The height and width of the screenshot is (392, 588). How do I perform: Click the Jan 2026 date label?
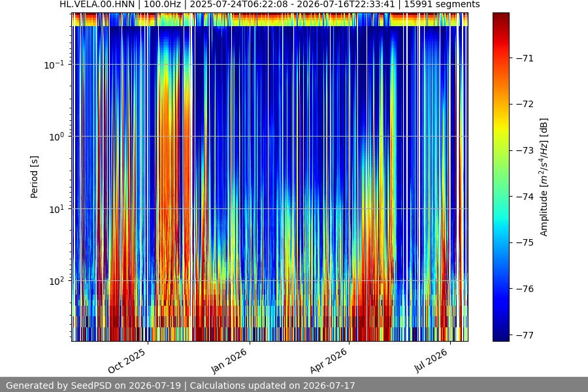(229, 361)
